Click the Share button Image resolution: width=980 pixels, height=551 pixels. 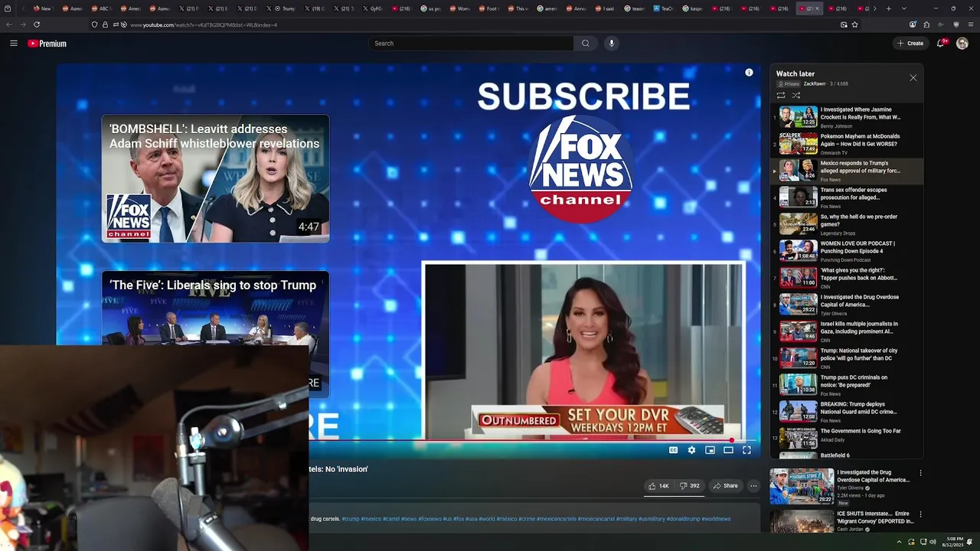point(725,486)
